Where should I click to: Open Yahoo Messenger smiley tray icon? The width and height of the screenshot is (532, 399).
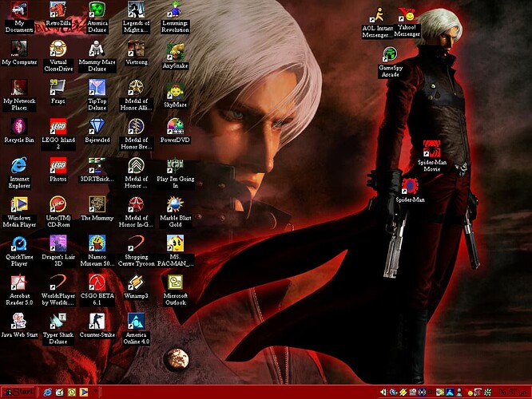[470, 393]
